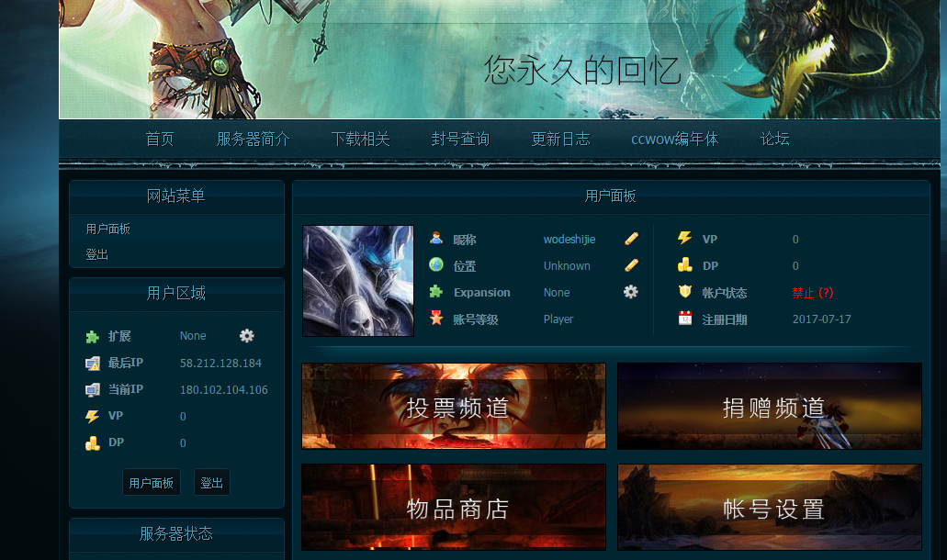The width and height of the screenshot is (947, 560).
Task: Open the 捐赠频道 banner
Action: [x=770, y=407]
